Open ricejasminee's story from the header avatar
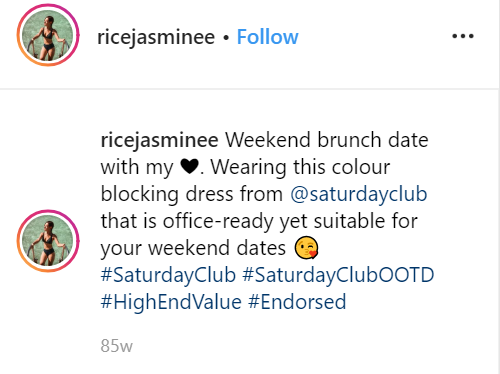This screenshot has height=374, width=500. coord(48,35)
